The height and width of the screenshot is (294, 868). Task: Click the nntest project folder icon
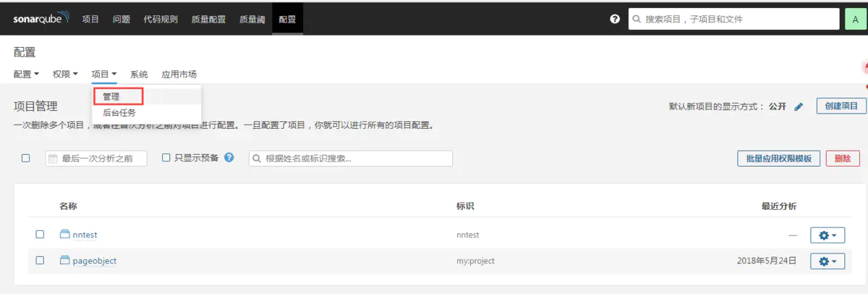pyautogui.click(x=65, y=235)
